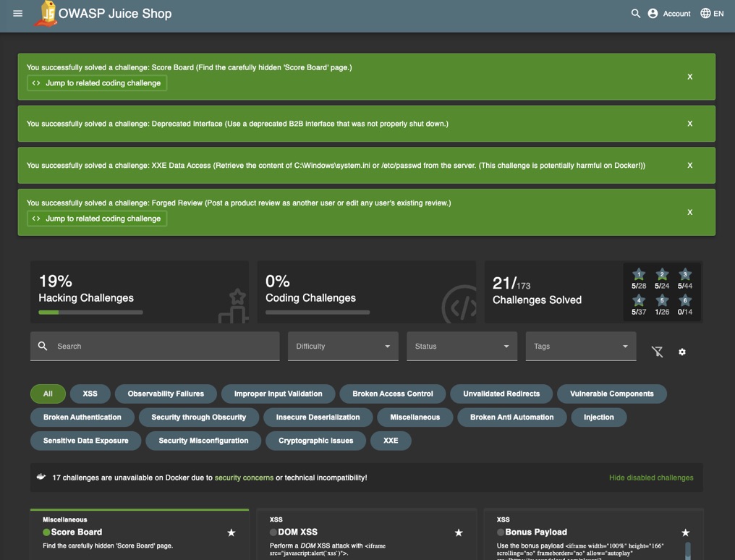Screen dimensions: 735x560
Task: Filter by 5-star difficulty badge
Action: click(661, 305)
